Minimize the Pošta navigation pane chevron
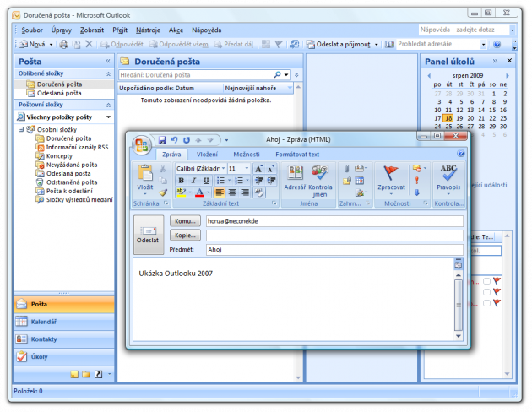 (x=108, y=61)
